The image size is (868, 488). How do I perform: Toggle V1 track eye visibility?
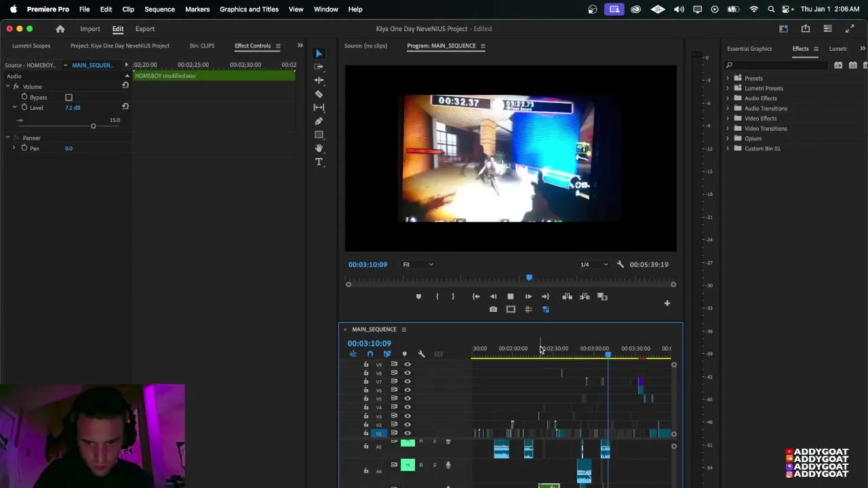(x=408, y=433)
